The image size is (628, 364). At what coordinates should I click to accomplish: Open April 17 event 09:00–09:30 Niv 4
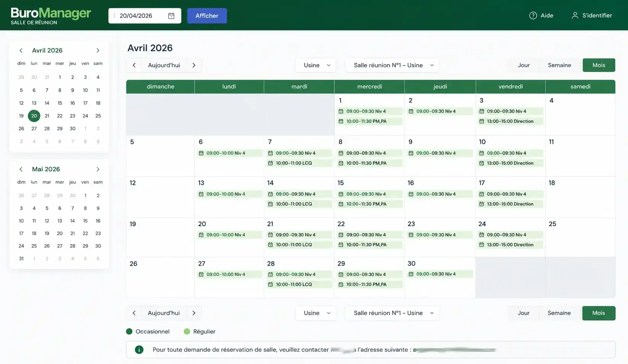pyautogui.click(x=510, y=194)
